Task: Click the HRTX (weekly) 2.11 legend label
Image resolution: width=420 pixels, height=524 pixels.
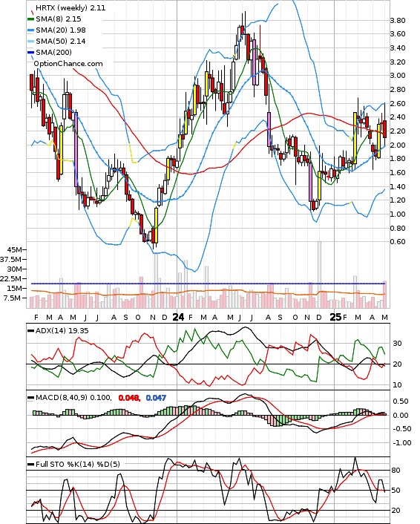Action: coord(70,7)
